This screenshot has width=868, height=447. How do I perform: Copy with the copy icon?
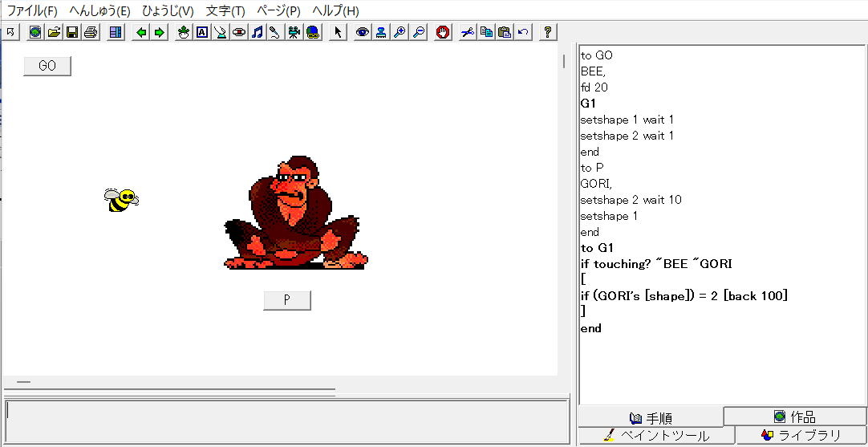coord(486,32)
